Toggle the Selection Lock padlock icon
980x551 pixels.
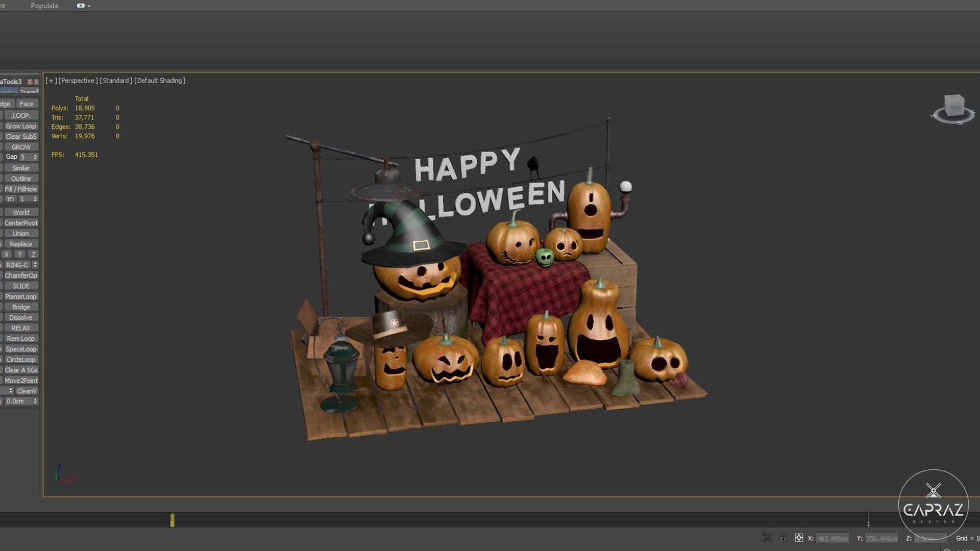(x=783, y=538)
